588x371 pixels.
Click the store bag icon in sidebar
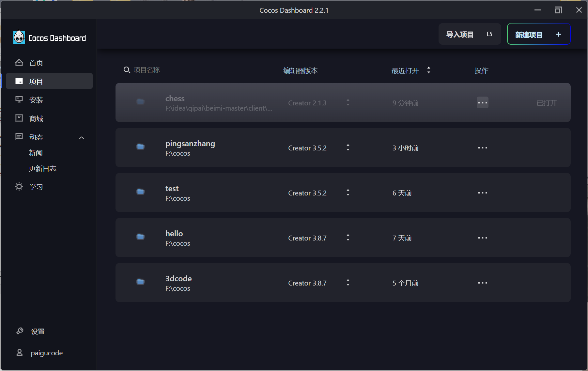coord(19,118)
